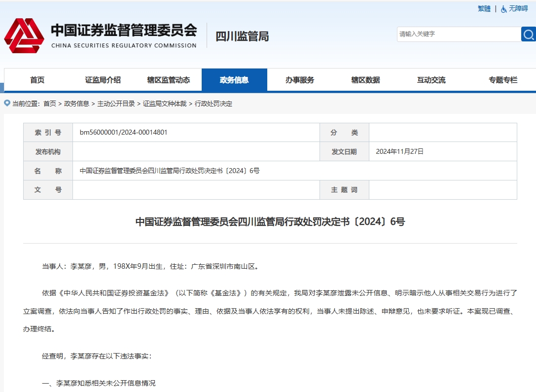Viewport: 536px width, 392px height.
Task: Click the paragraph starting 当事人：李某彦
Action: [151, 266]
